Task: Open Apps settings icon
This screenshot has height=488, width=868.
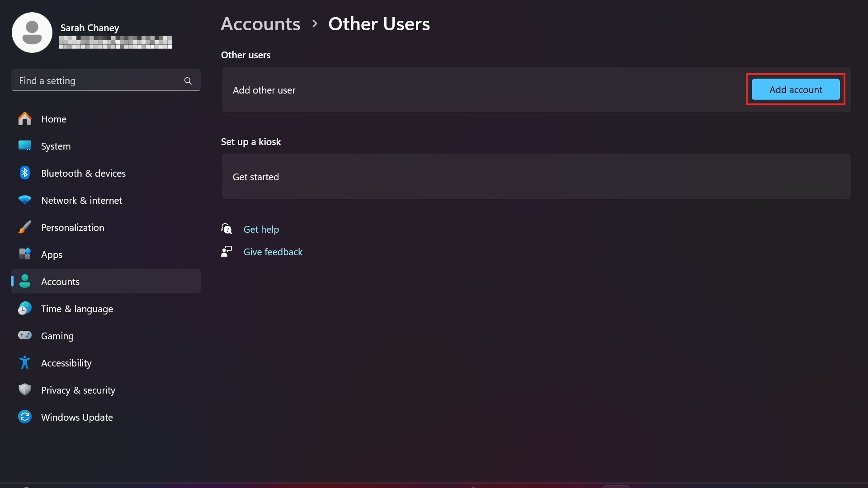Action: pyautogui.click(x=24, y=254)
